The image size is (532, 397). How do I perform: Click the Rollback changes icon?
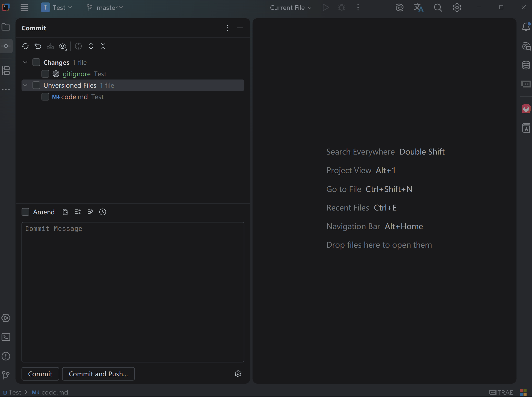pyautogui.click(x=38, y=46)
